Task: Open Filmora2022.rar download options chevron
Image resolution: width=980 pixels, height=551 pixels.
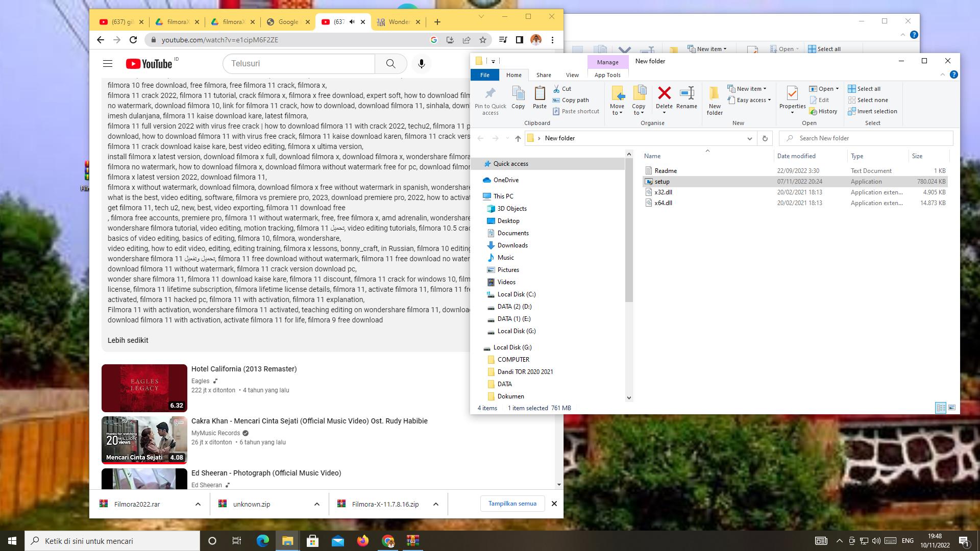Action: pyautogui.click(x=198, y=504)
